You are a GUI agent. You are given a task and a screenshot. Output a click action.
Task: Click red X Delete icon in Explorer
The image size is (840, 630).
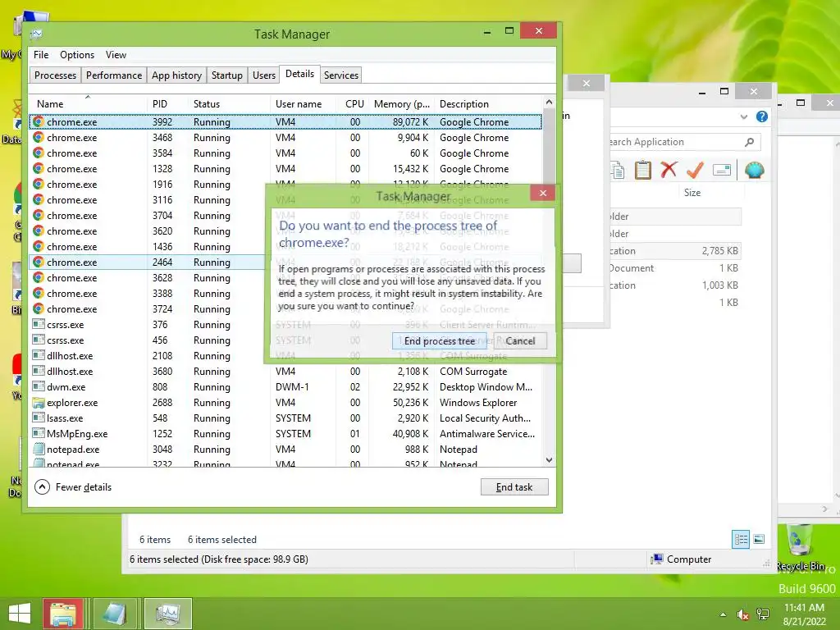coord(669,170)
